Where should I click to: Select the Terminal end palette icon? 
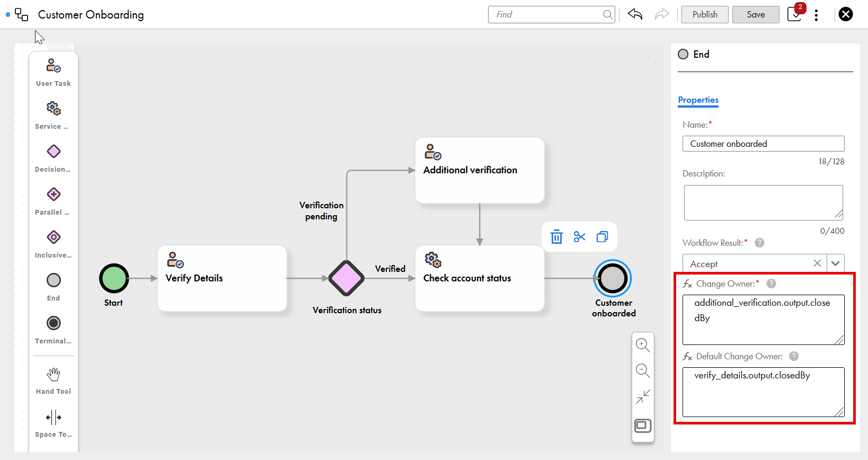(x=54, y=323)
